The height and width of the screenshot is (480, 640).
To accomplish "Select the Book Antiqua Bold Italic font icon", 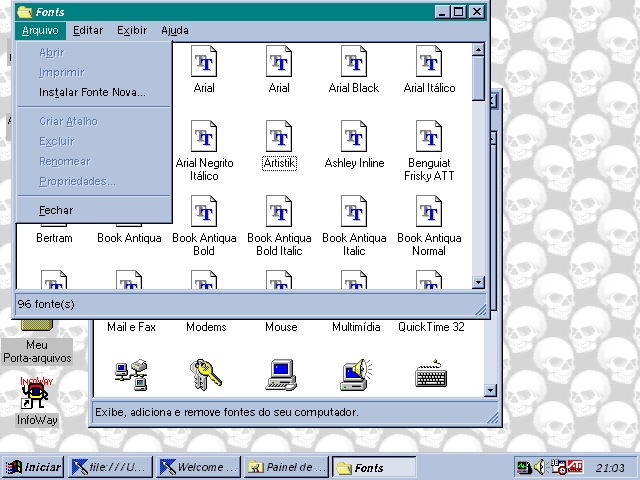I will tap(279, 211).
